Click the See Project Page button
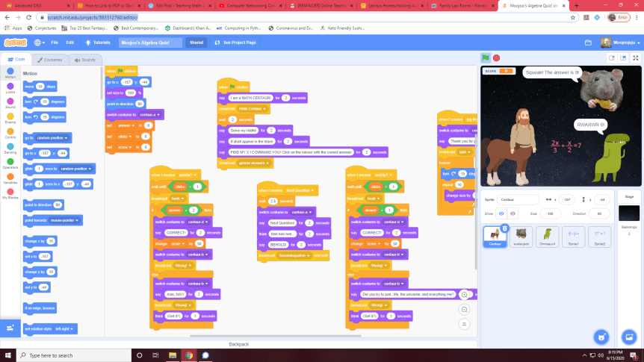The height and width of the screenshot is (362, 644). 235,43
